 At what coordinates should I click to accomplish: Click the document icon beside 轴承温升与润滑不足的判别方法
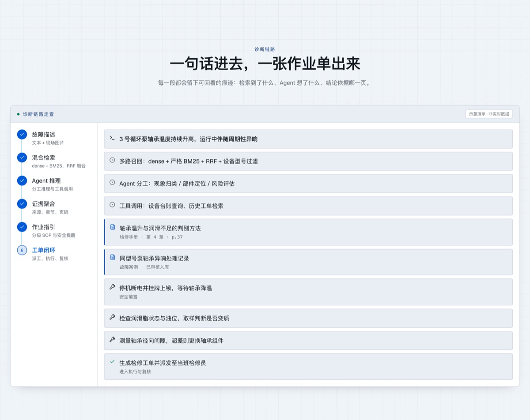(113, 227)
